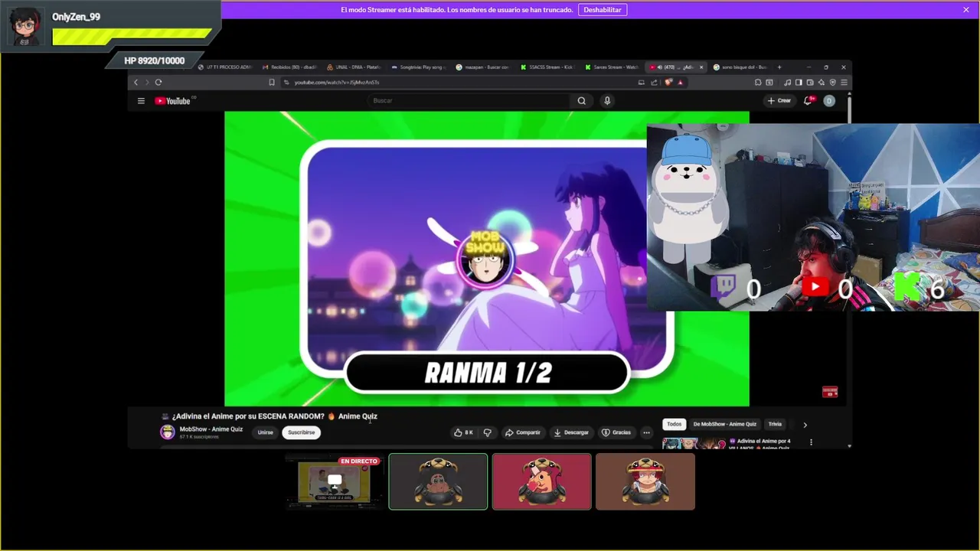The image size is (980, 551).
Task: Send thanks with the Gracias button
Action: pyautogui.click(x=616, y=432)
